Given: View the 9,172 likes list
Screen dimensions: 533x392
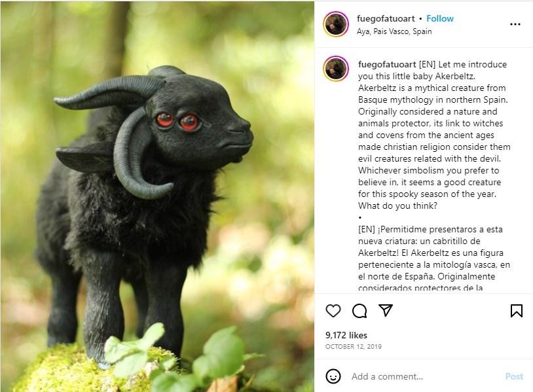Looking at the screenshot, I should click(346, 335).
